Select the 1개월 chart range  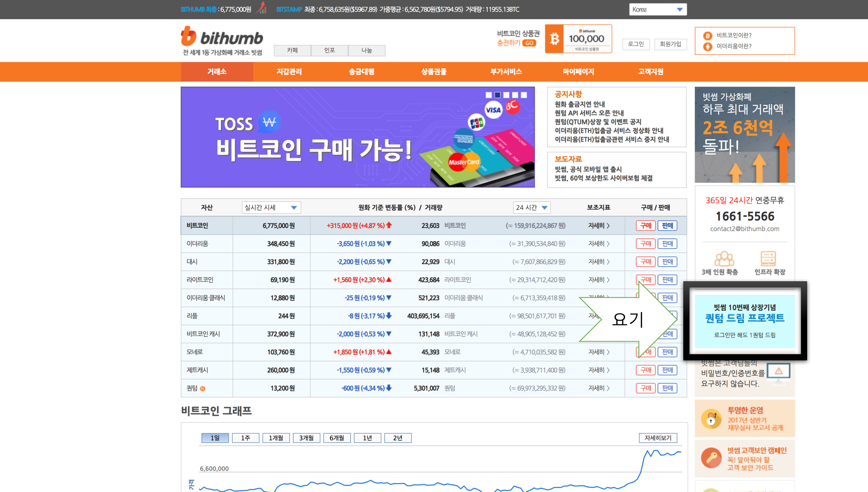point(276,438)
